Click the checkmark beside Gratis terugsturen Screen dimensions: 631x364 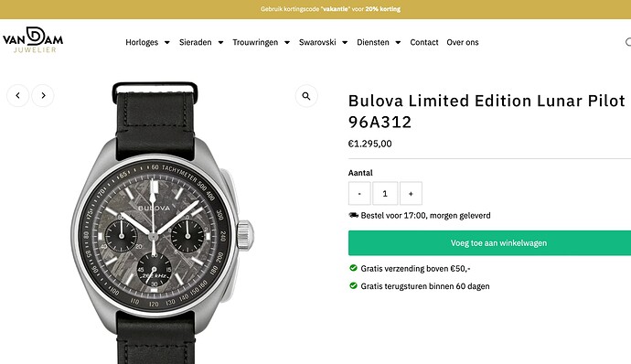tap(353, 285)
